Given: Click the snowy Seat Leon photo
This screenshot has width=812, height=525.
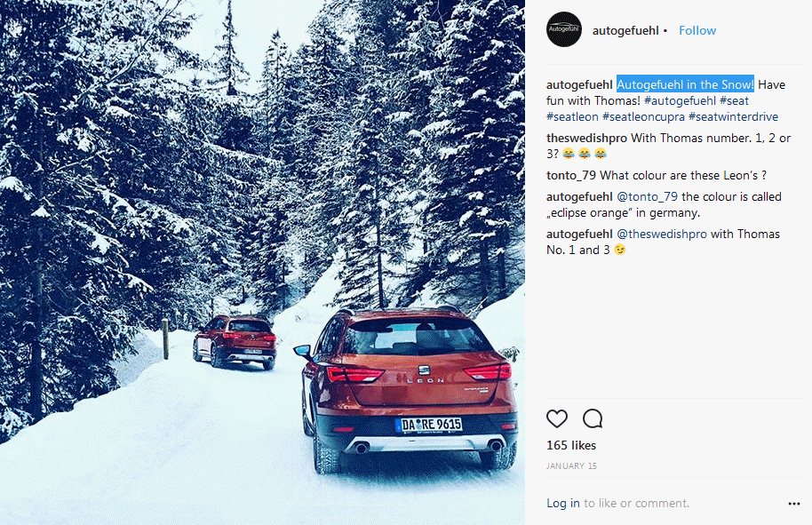Looking at the screenshot, I should (x=262, y=263).
